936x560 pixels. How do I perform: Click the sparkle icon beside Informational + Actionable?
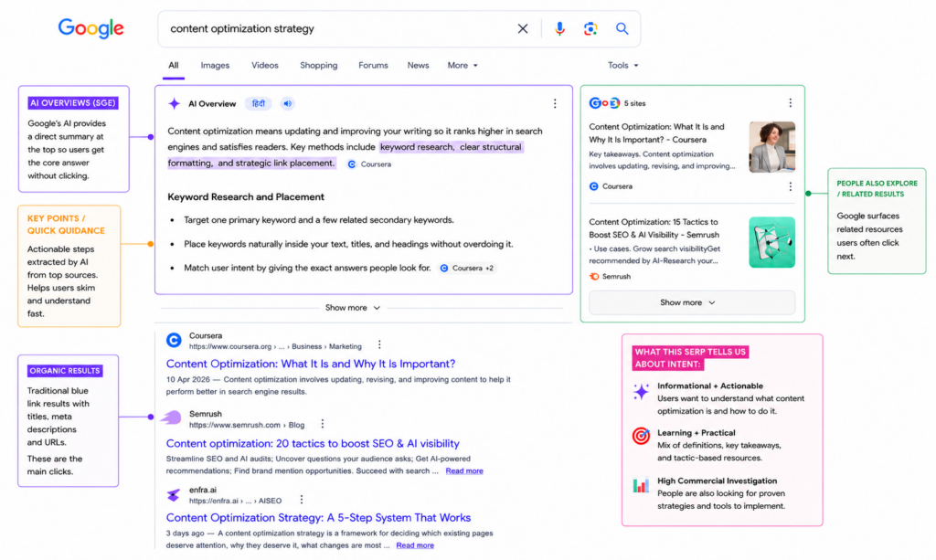pyautogui.click(x=641, y=392)
